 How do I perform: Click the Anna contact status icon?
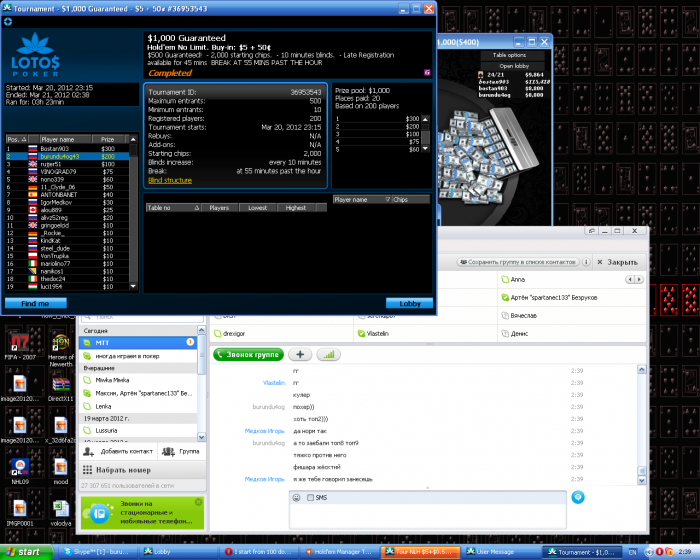click(505, 280)
